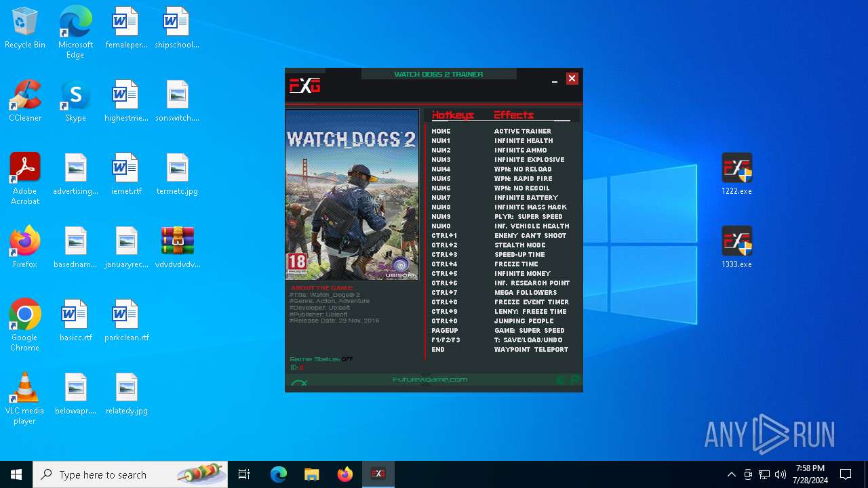Select the 1333.exe desktop icon

click(x=736, y=247)
